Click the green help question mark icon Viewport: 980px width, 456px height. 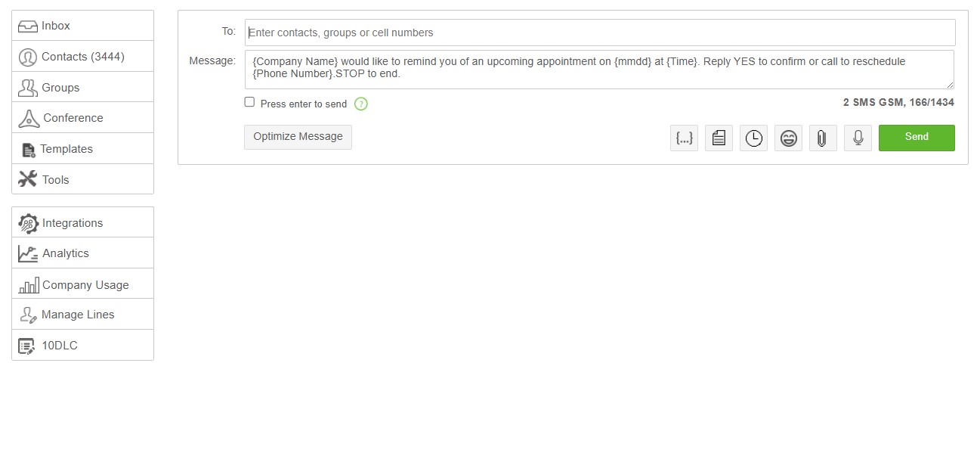click(361, 104)
